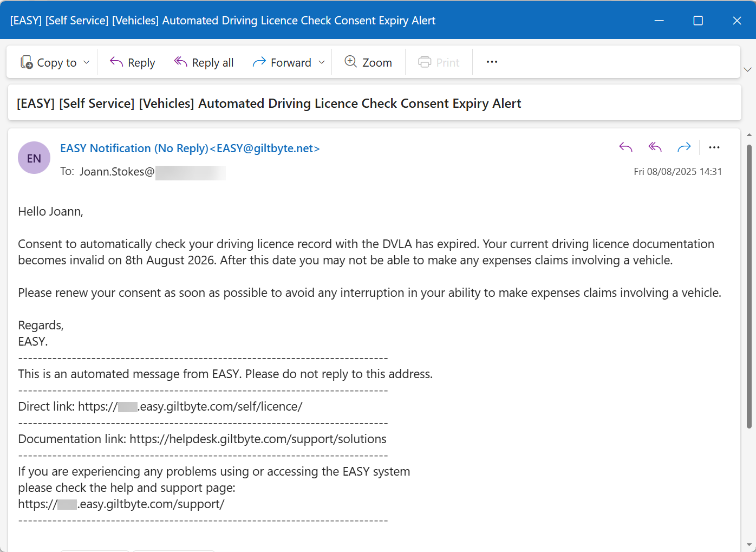Click the reply arrow icon in message header
This screenshot has width=756, height=552.
point(625,147)
